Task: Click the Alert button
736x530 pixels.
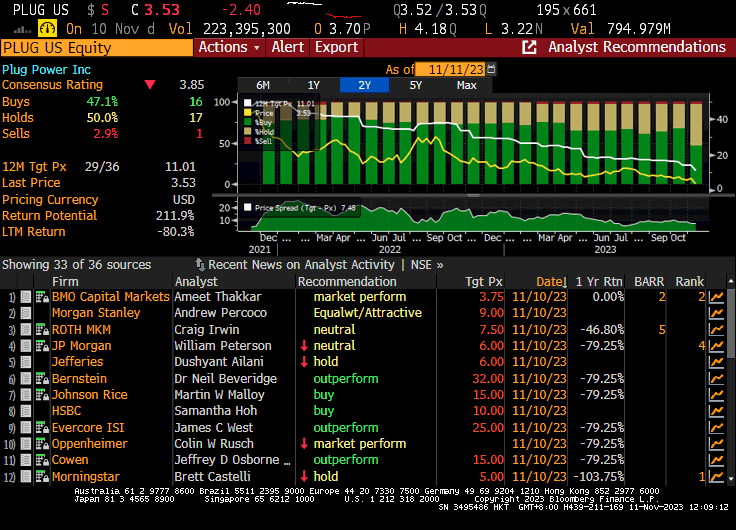Action: (x=288, y=47)
